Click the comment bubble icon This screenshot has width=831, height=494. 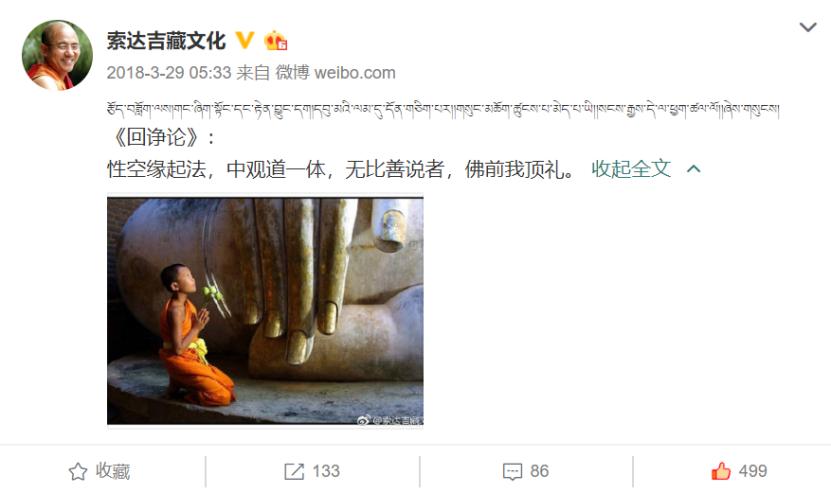coord(512,472)
